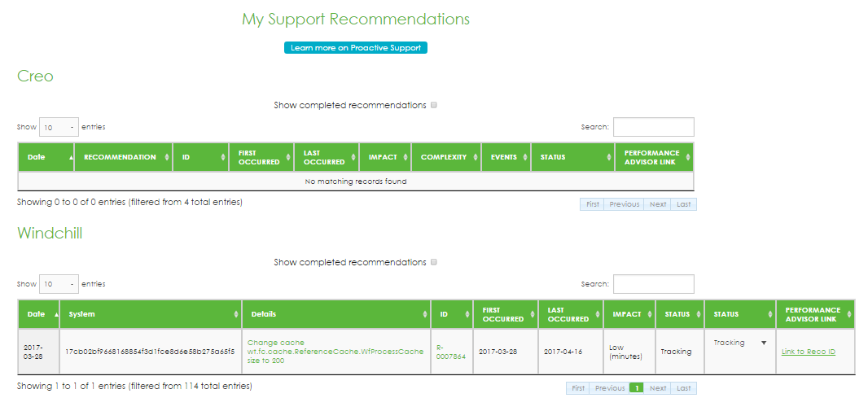The image size is (868, 398).
Task: Sort Windchill table by LAST OCCURRED column
Action: pyautogui.click(x=571, y=314)
